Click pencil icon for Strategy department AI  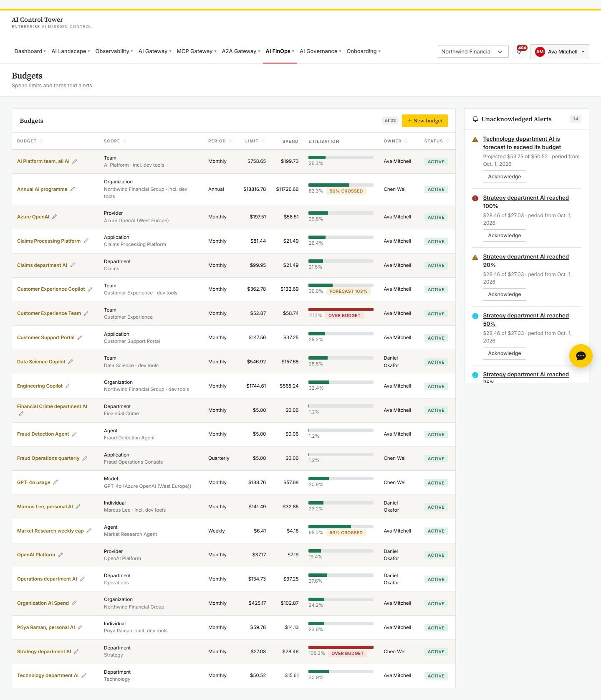76,652
